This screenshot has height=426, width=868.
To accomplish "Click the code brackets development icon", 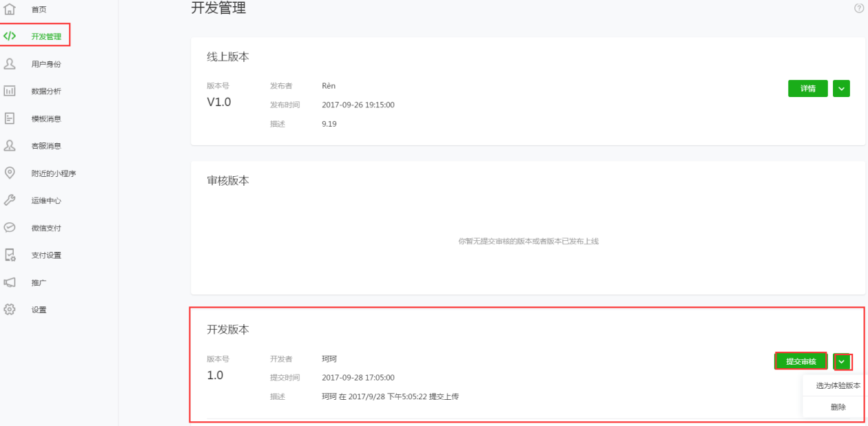I will coord(10,36).
